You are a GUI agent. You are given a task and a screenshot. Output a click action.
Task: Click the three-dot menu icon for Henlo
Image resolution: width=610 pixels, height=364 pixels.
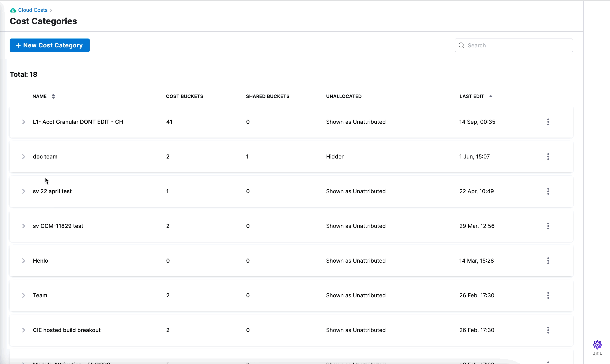(548, 261)
